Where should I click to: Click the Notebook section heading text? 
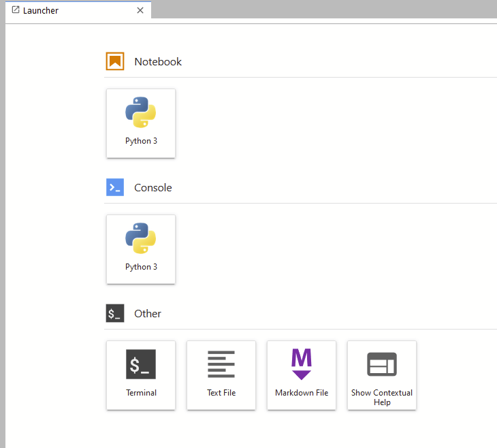pos(158,61)
